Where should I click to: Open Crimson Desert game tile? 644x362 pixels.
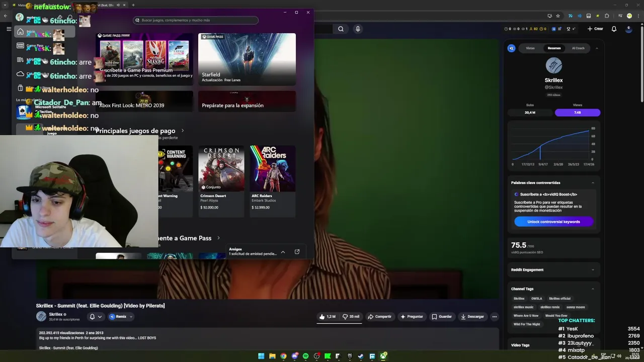pos(221,181)
